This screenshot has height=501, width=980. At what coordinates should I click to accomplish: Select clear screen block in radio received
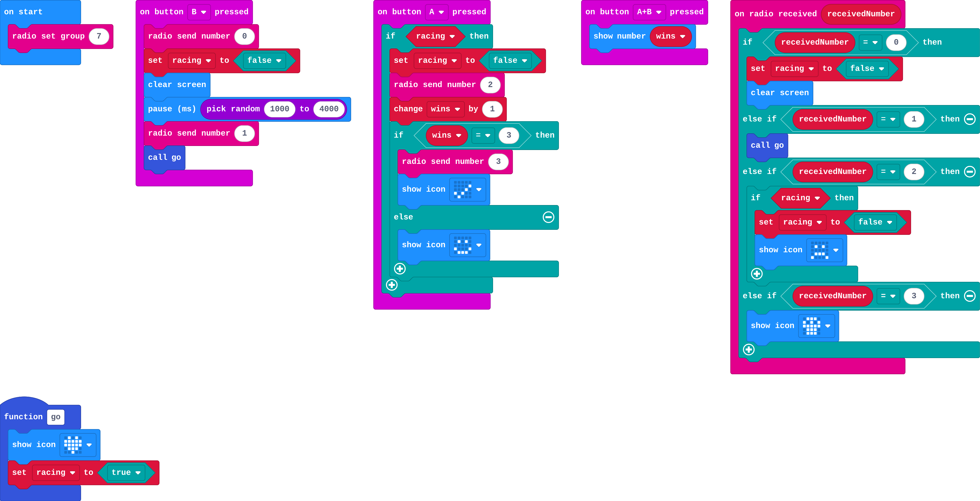tap(780, 93)
